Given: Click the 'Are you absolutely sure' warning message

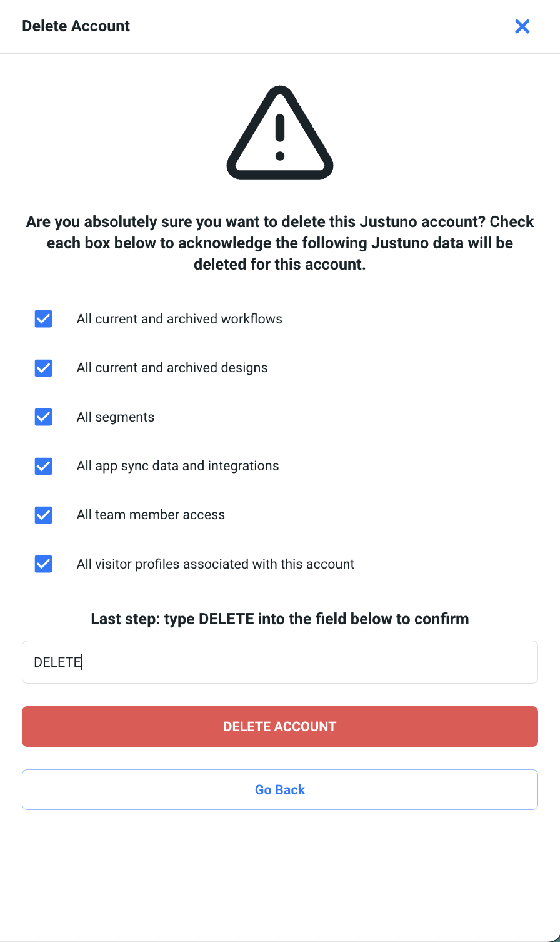Looking at the screenshot, I should pyautogui.click(x=280, y=243).
